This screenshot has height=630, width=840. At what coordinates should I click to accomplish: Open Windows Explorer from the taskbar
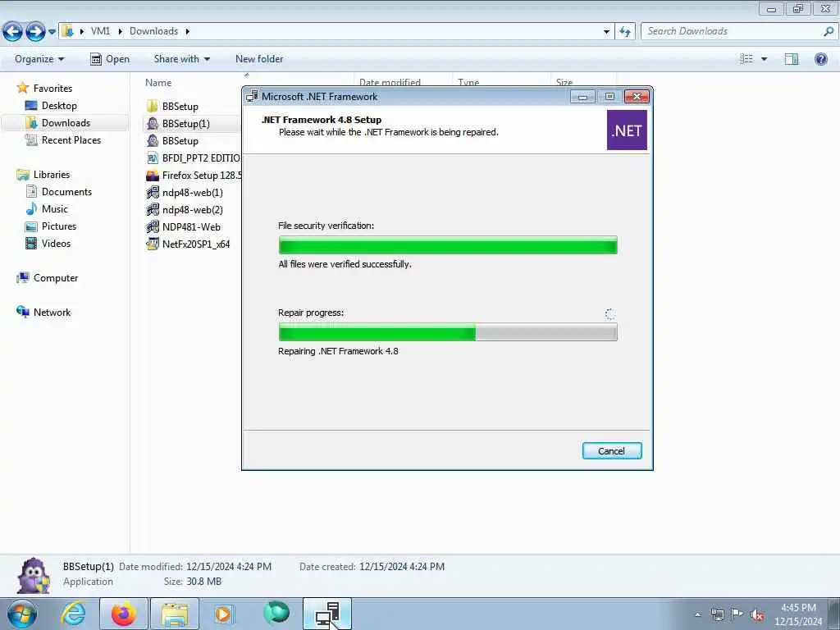[175, 614]
